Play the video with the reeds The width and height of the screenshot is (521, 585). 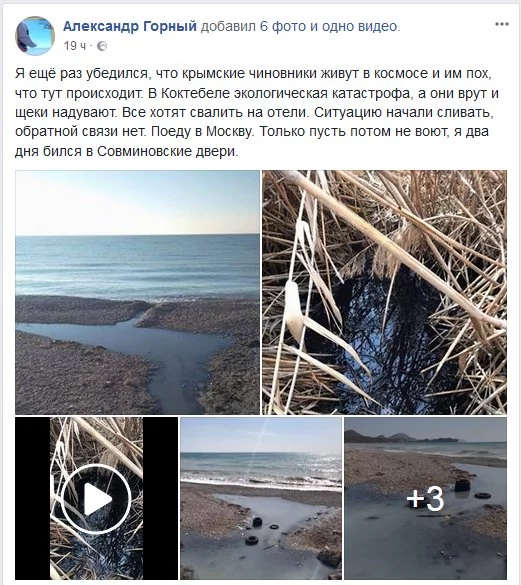(x=96, y=498)
